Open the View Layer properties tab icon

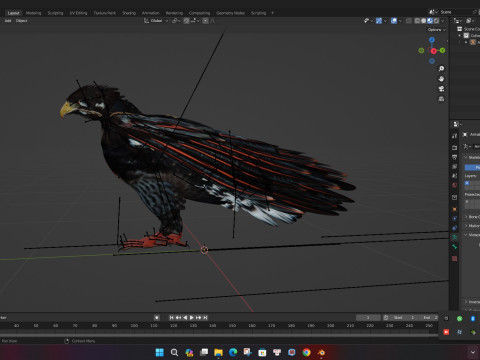(x=455, y=166)
